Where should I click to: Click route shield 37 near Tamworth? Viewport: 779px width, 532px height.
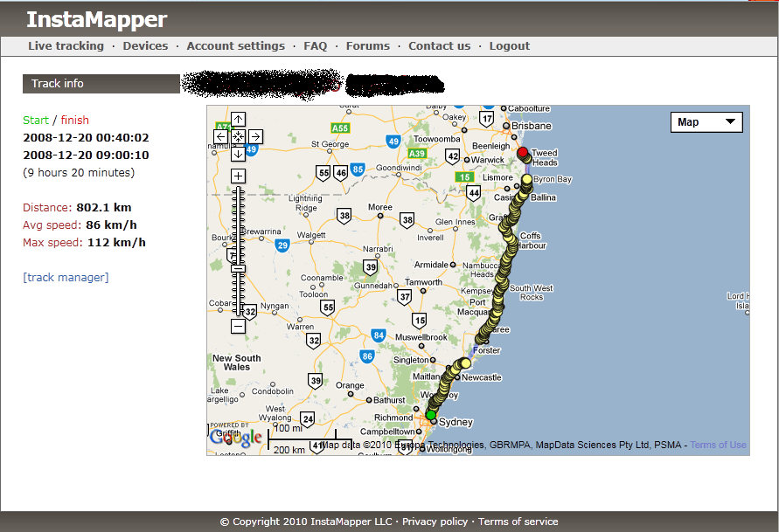tap(405, 297)
